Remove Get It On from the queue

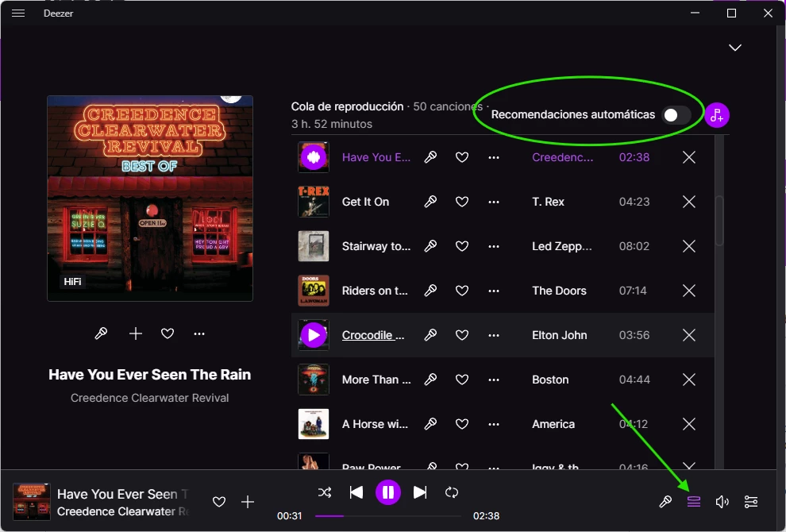689,202
